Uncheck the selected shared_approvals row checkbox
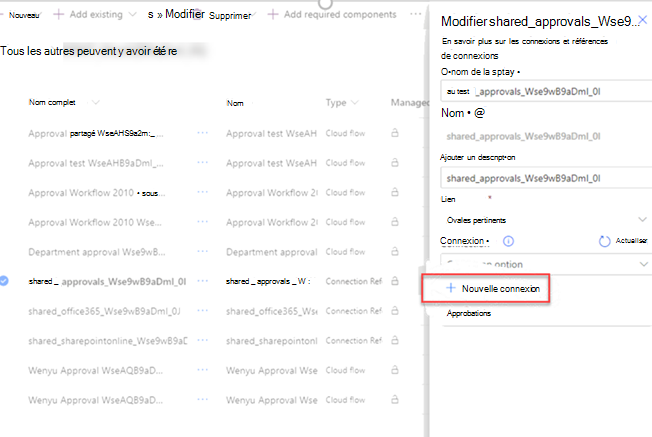652x437 pixels. tap(4, 281)
